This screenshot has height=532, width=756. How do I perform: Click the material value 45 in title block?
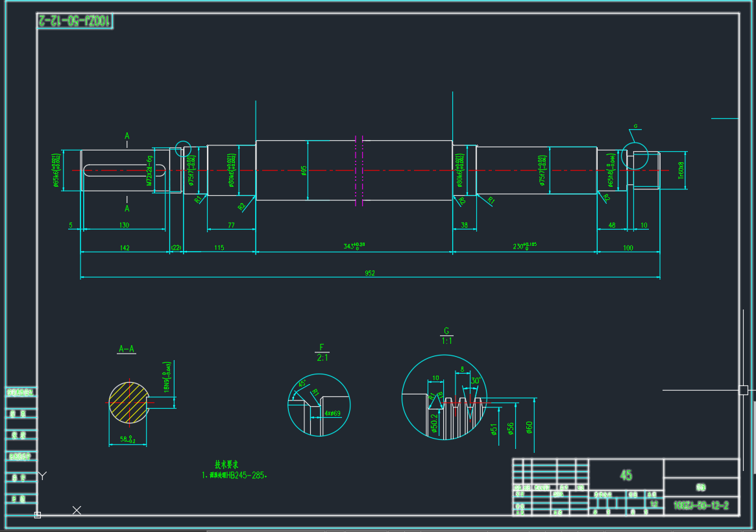626,476
